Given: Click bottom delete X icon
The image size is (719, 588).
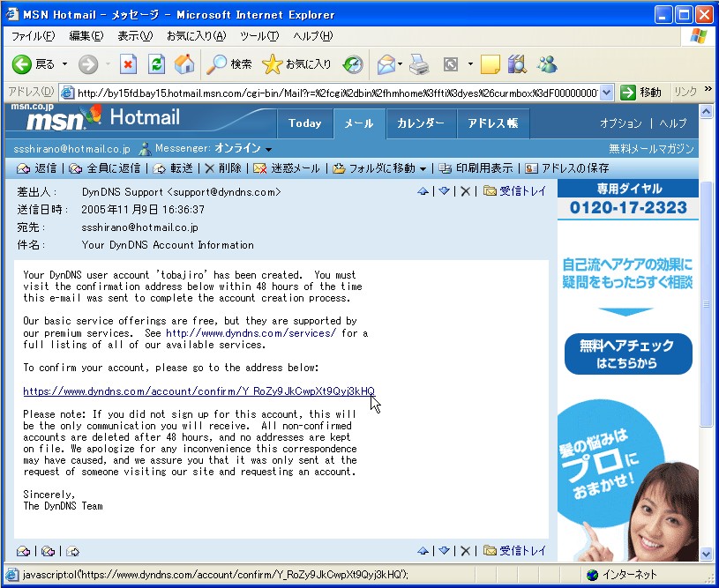Looking at the screenshot, I should (x=465, y=551).
